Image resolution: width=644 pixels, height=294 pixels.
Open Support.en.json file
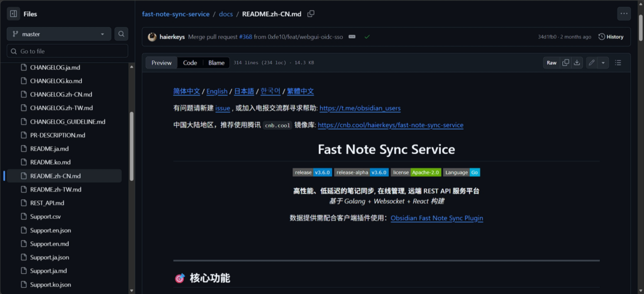50,230
